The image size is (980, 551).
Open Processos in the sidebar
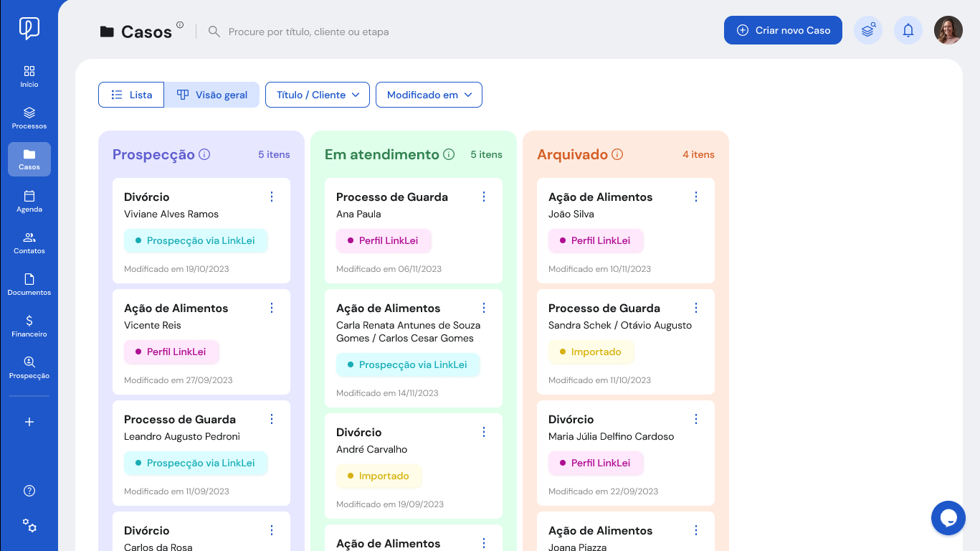point(29,118)
